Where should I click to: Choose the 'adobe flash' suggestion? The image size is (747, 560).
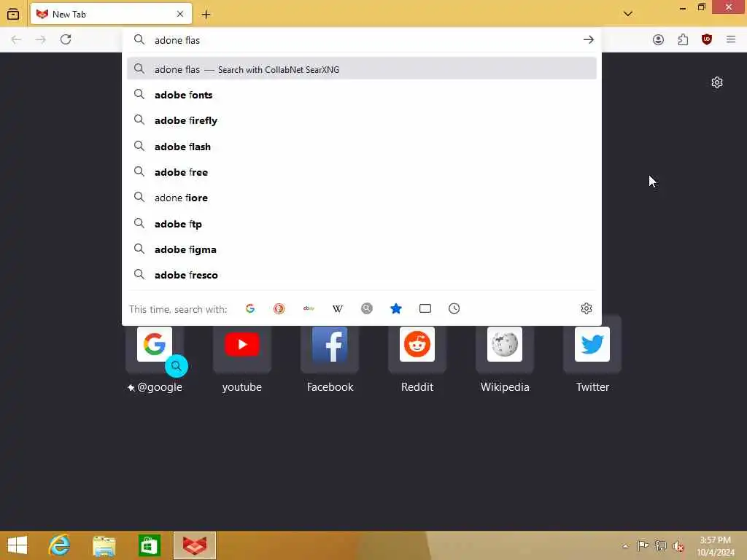point(362,147)
